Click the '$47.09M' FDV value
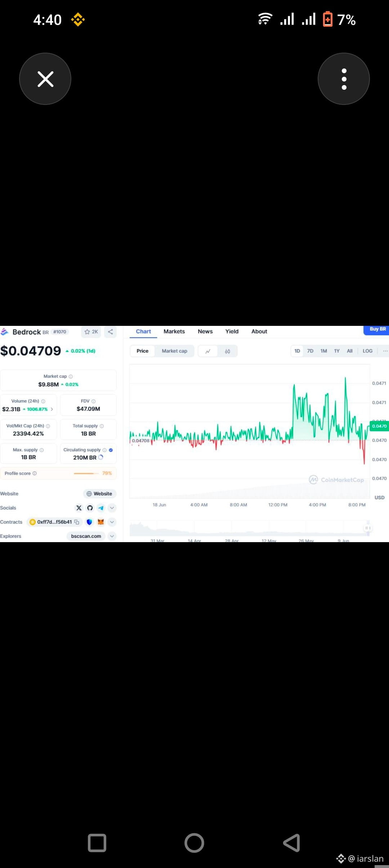The image size is (389, 868). [88, 409]
